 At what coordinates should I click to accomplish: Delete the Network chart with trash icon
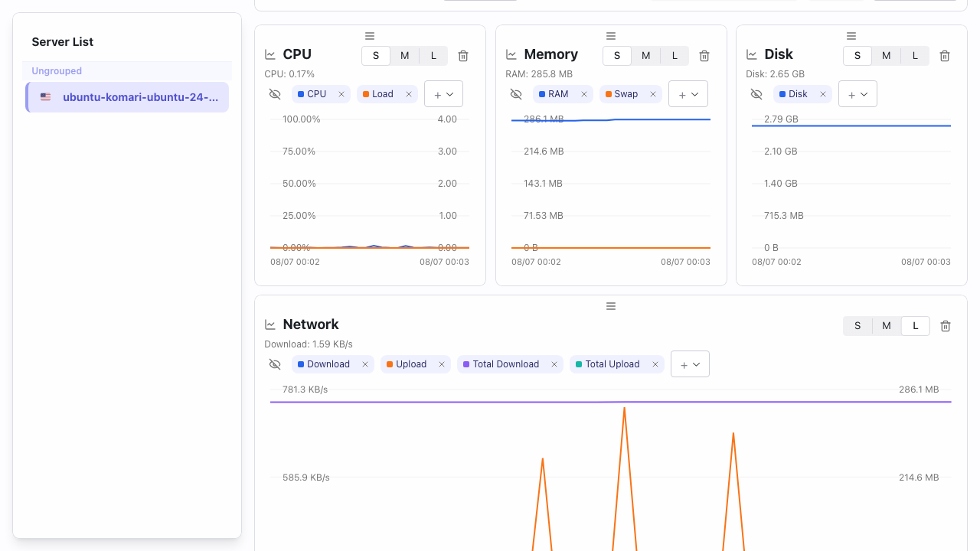pyautogui.click(x=946, y=326)
